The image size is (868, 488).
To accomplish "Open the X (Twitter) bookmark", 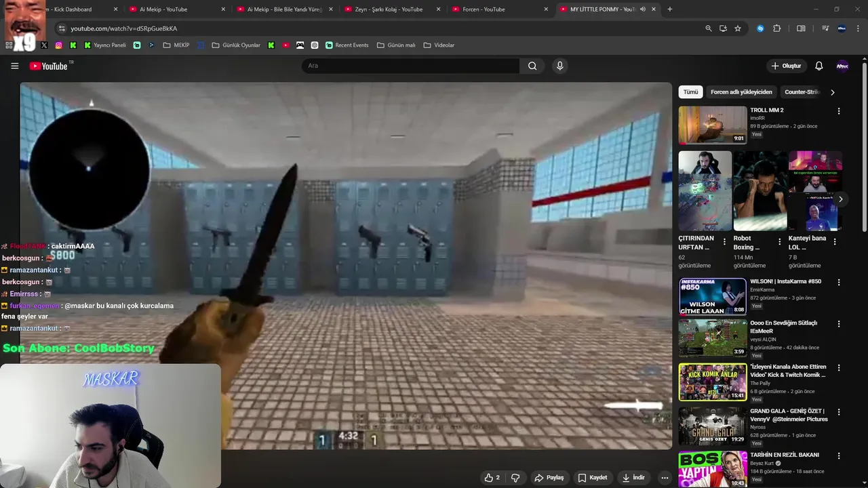I will [x=44, y=45].
